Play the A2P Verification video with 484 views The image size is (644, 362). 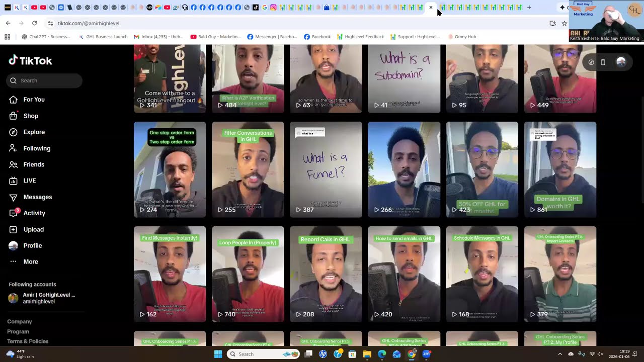pyautogui.click(x=248, y=78)
